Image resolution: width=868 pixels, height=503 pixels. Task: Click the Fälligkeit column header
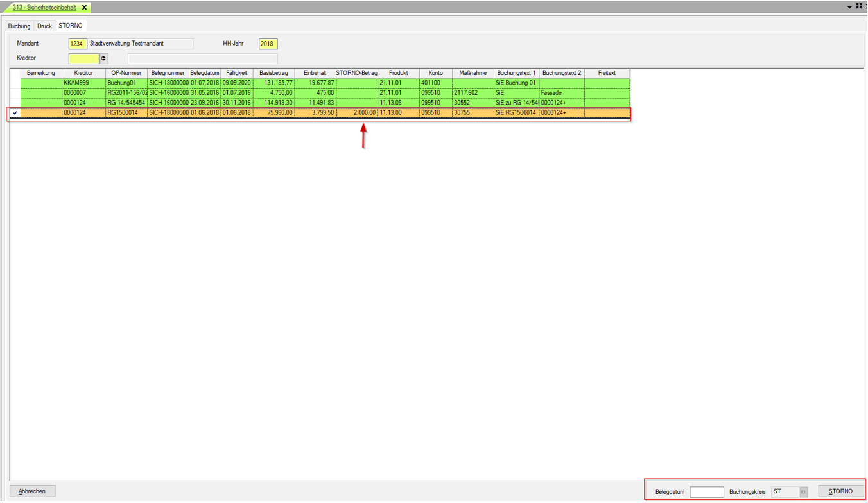coord(236,73)
